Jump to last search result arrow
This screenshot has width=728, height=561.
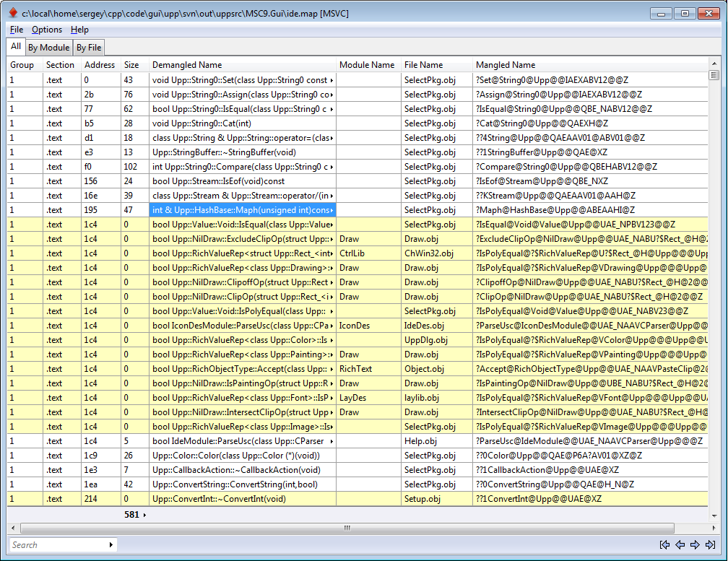[x=710, y=545]
